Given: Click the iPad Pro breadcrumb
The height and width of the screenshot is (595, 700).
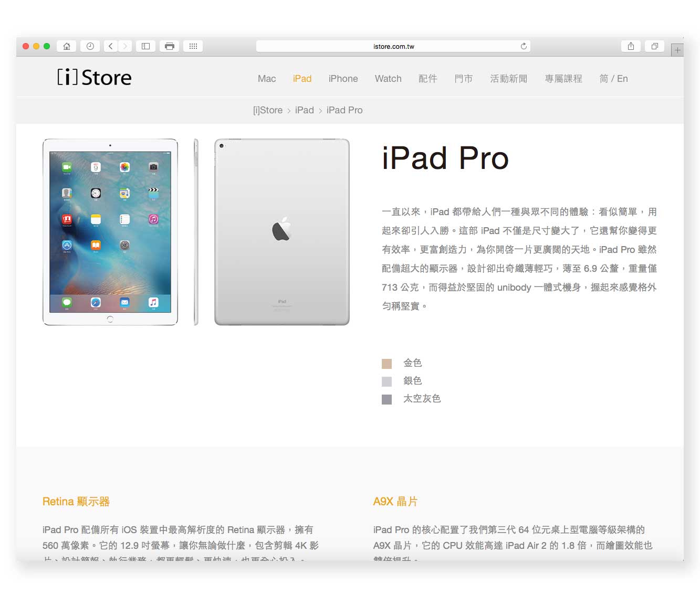Looking at the screenshot, I should tap(344, 110).
